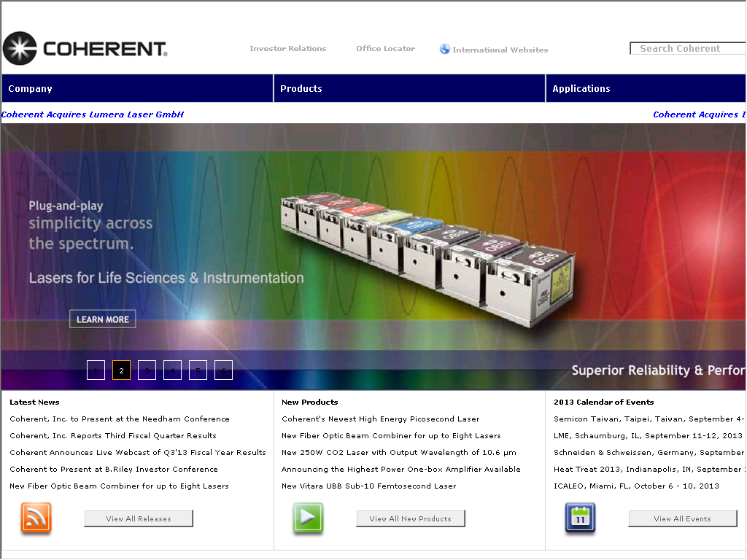Open 'Coherent's Newest High Energy Picosecond Laser'
Image resolution: width=747 pixels, height=560 pixels.
point(381,419)
